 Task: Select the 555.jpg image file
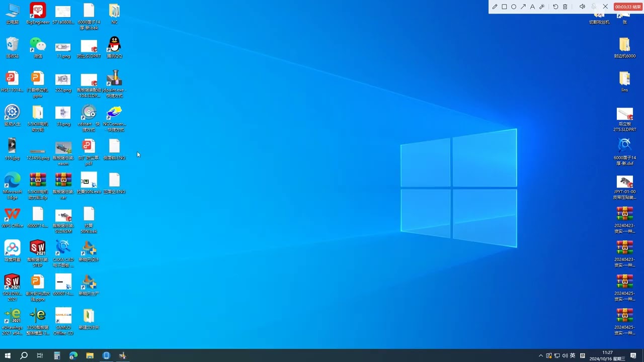click(x=13, y=150)
